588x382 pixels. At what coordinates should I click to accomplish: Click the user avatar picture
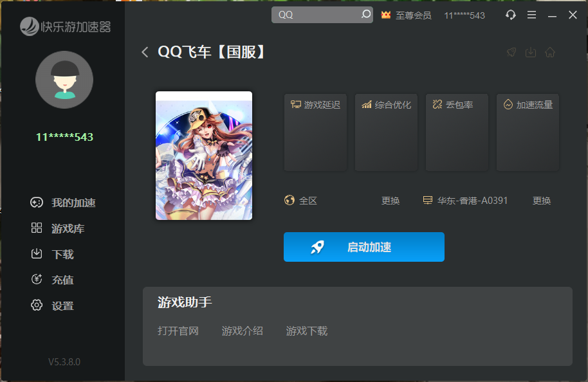pyautogui.click(x=64, y=80)
